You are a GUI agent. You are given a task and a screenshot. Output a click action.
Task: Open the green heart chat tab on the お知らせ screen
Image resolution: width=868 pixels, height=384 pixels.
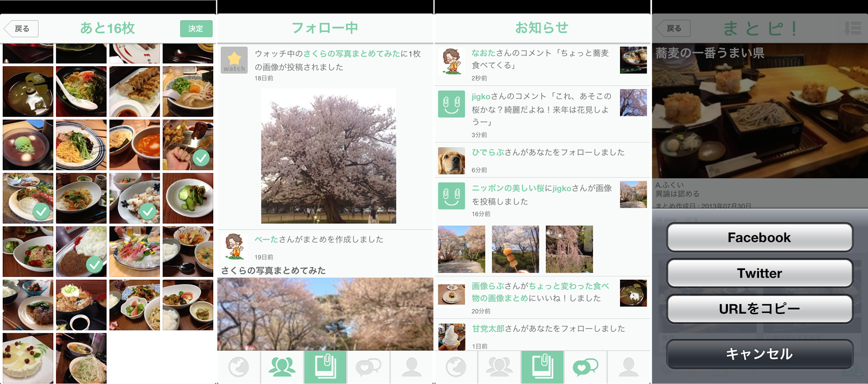(585, 367)
